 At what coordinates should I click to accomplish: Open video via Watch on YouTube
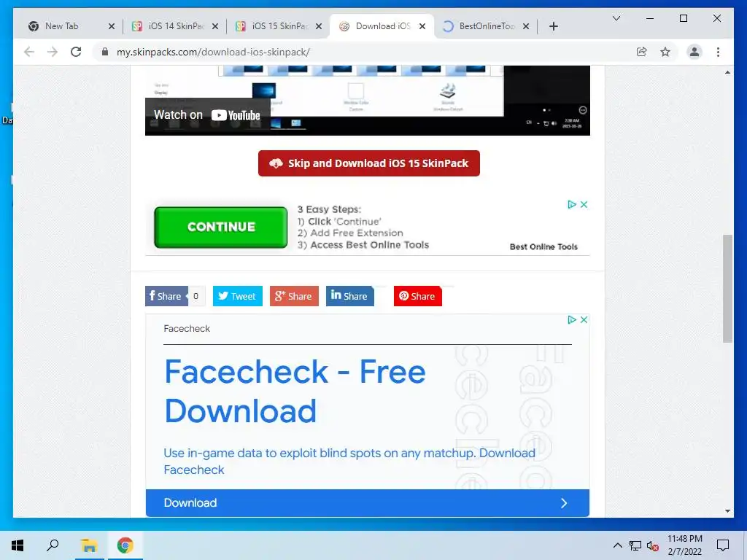[x=207, y=114]
